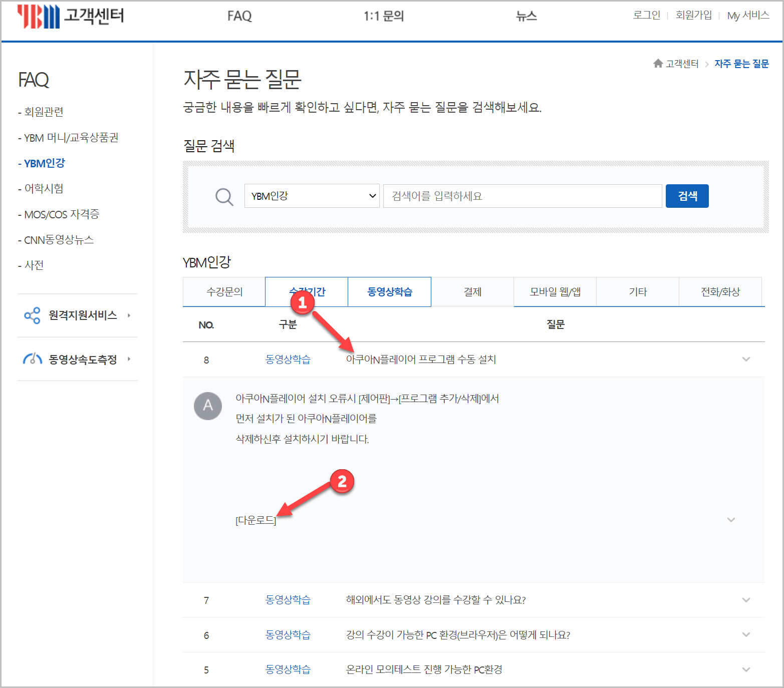Open the FAQ top menu
The image size is (784, 688).
tap(239, 16)
